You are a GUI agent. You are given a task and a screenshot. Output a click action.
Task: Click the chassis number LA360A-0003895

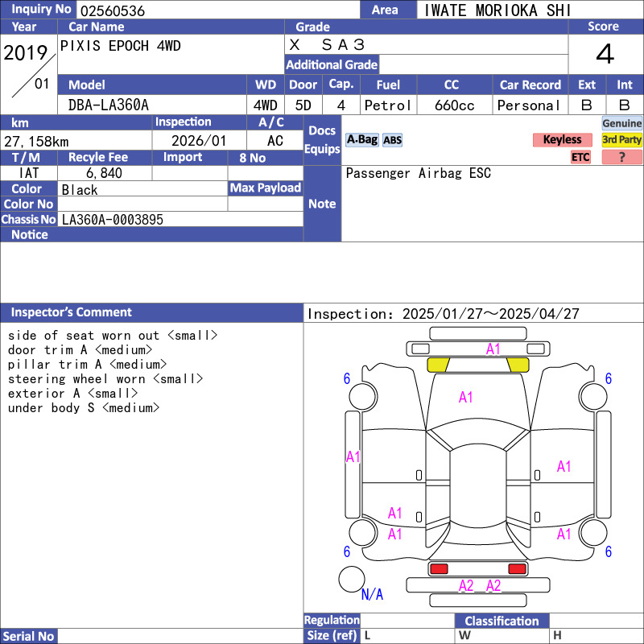pos(113,219)
